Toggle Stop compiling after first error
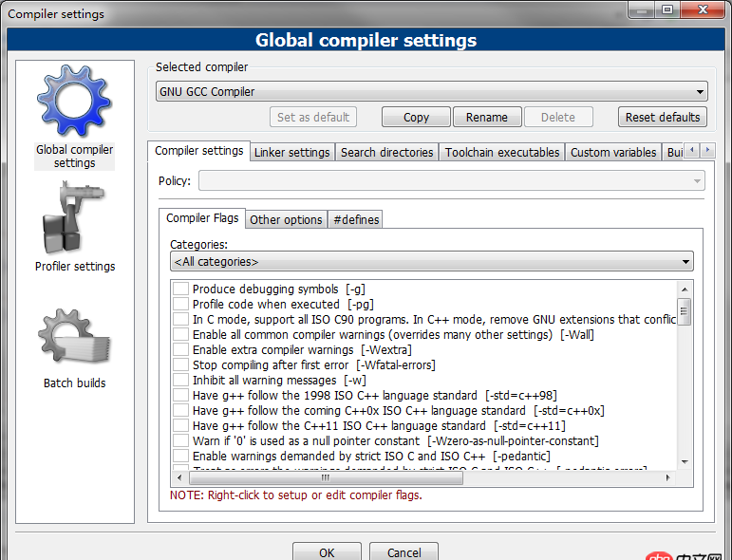Image resolution: width=732 pixels, height=560 pixels. [x=180, y=364]
